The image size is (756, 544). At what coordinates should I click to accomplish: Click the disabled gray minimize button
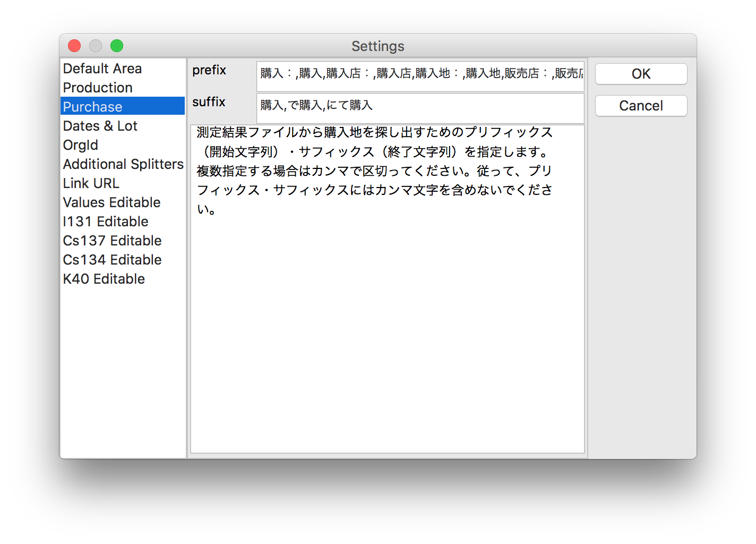[96, 46]
